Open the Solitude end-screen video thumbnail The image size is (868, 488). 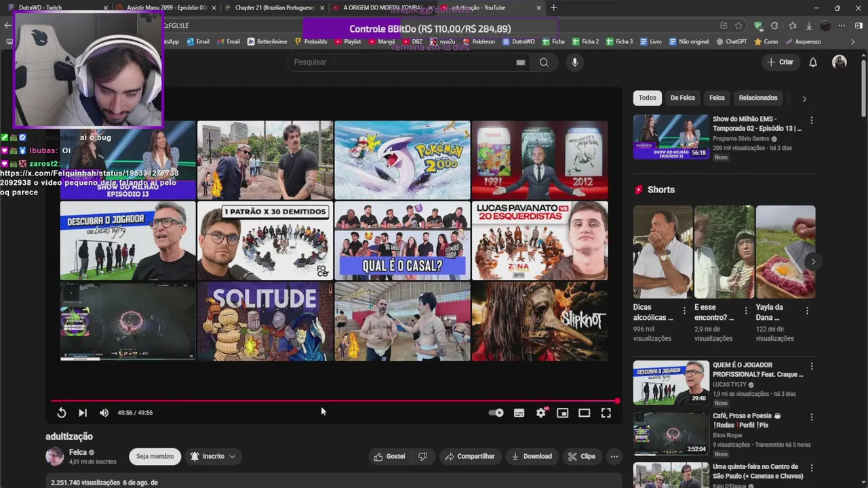(264, 321)
